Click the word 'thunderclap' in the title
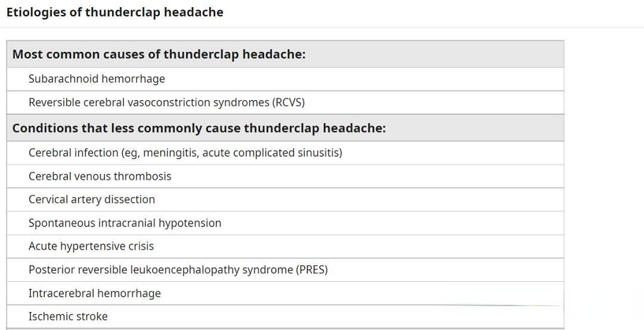Viewport: 644px width, 330px height. (x=123, y=13)
